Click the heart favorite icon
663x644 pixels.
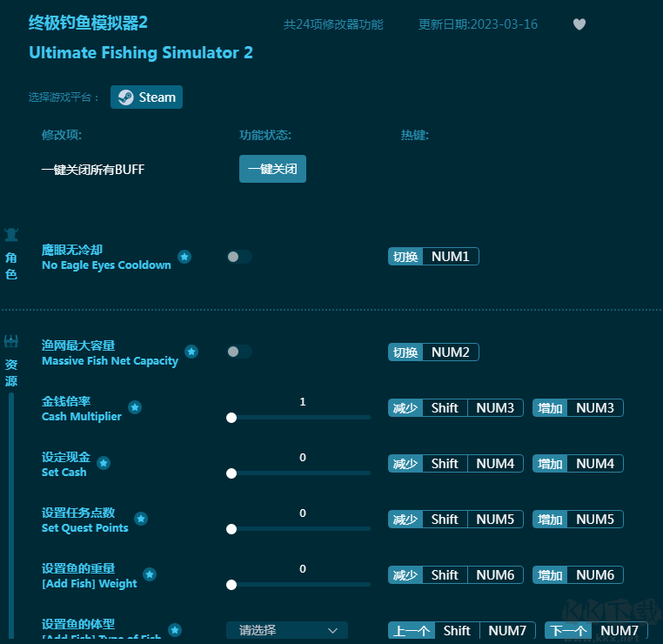579,24
